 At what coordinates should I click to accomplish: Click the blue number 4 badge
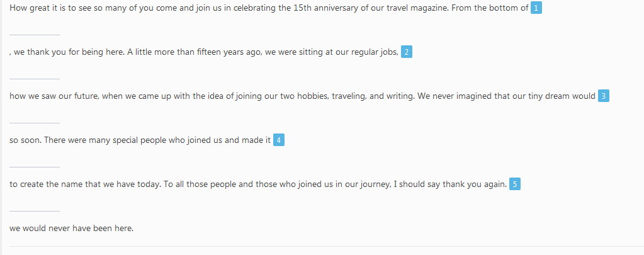[278, 140]
